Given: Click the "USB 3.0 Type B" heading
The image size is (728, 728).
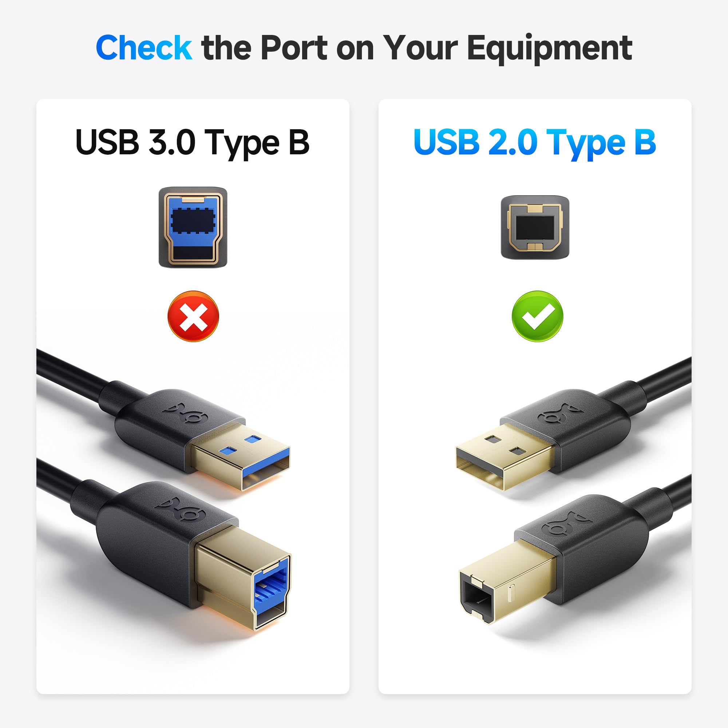Looking at the screenshot, I should pyautogui.click(x=192, y=143).
